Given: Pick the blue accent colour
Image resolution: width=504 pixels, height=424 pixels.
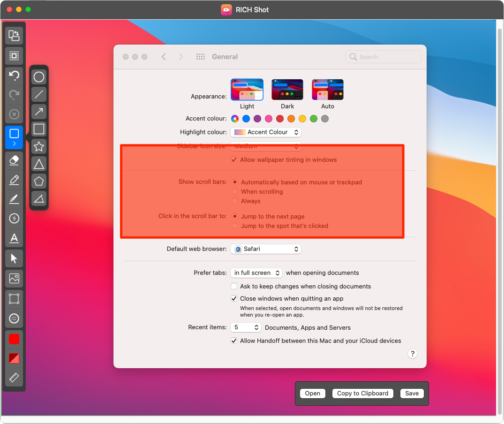Looking at the screenshot, I should (x=246, y=119).
